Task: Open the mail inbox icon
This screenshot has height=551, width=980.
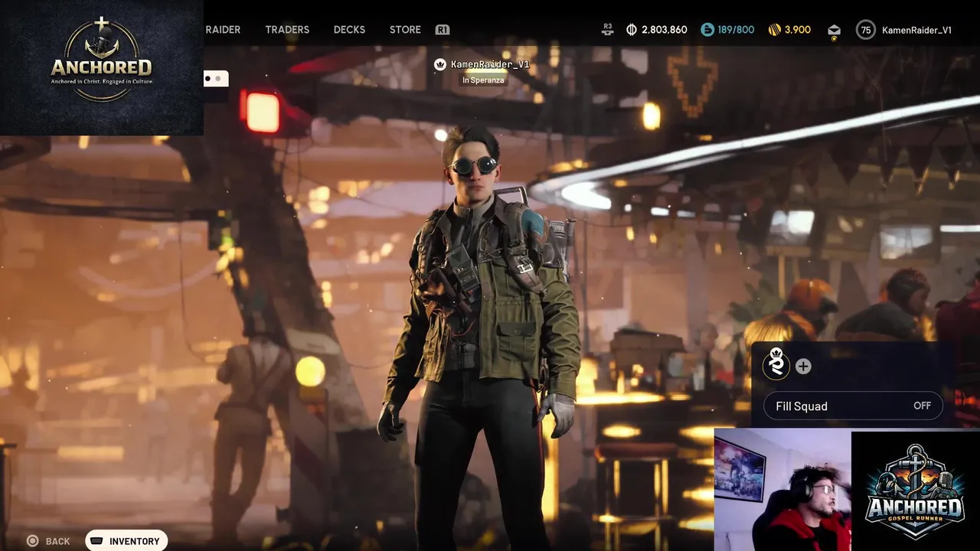Action: coord(834,31)
